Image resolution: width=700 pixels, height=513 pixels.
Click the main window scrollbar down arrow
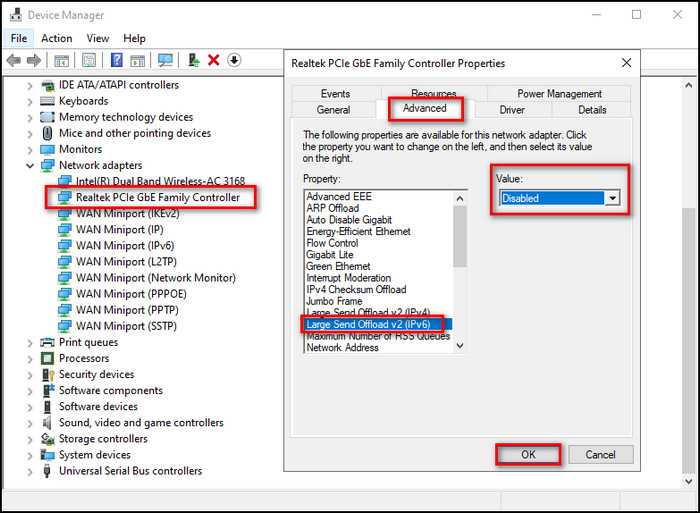[688, 481]
